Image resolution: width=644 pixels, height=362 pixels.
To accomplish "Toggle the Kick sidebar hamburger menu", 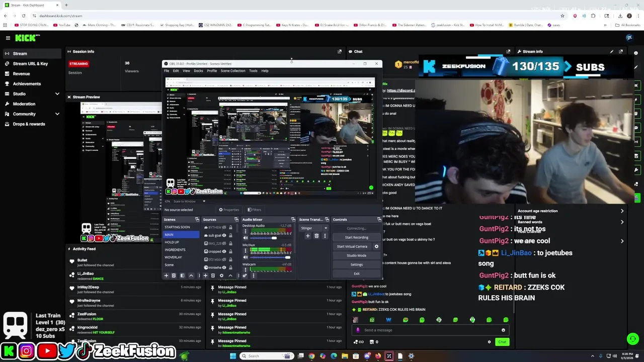I will pos(8,38).
